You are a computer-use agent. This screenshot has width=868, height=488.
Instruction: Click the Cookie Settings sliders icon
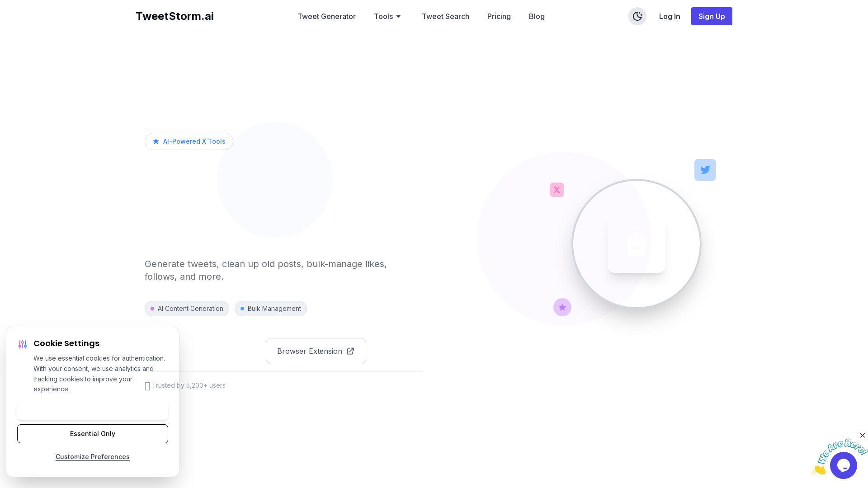(x=23, y=344)
